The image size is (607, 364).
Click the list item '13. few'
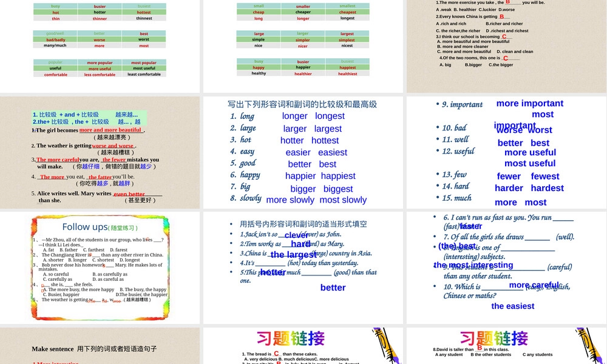[x=454, y=175]
